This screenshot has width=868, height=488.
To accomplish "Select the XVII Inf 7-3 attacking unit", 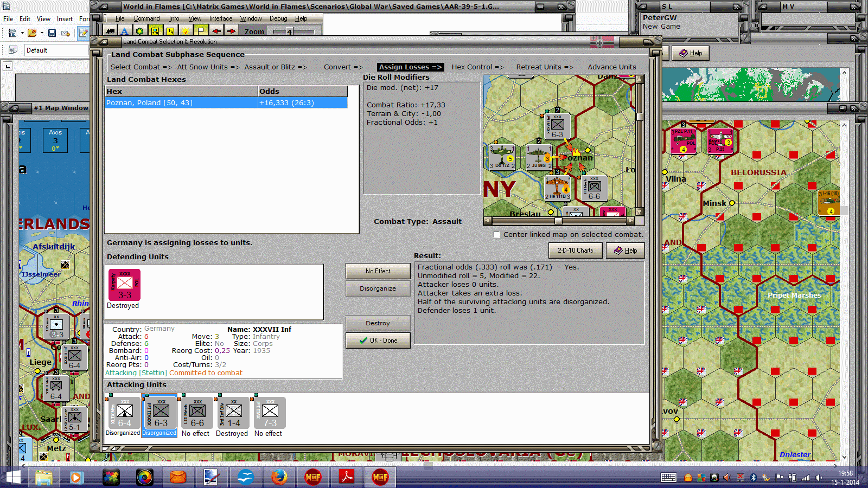I will click(269, 414).
